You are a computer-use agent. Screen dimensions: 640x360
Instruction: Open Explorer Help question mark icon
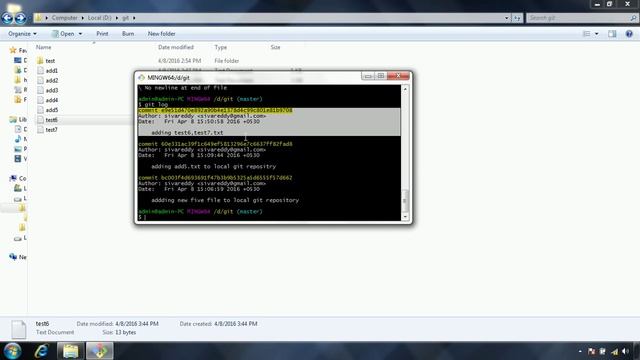pos(629,34)
